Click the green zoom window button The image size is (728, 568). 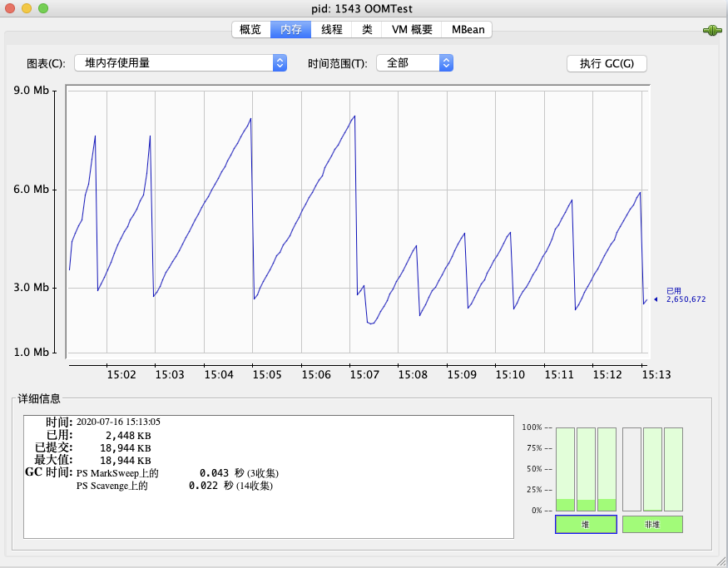pyautogui.click(x=43, y=8)
